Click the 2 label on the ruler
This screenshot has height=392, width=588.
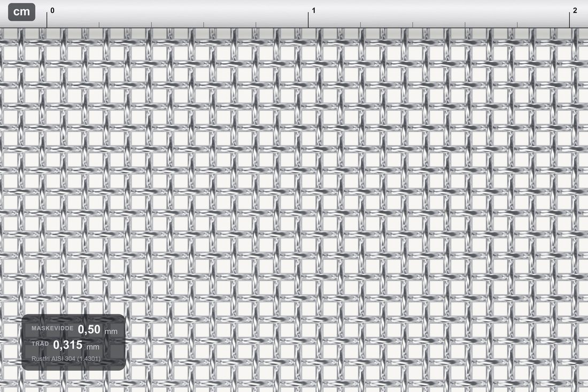click(x=575, y=11)
